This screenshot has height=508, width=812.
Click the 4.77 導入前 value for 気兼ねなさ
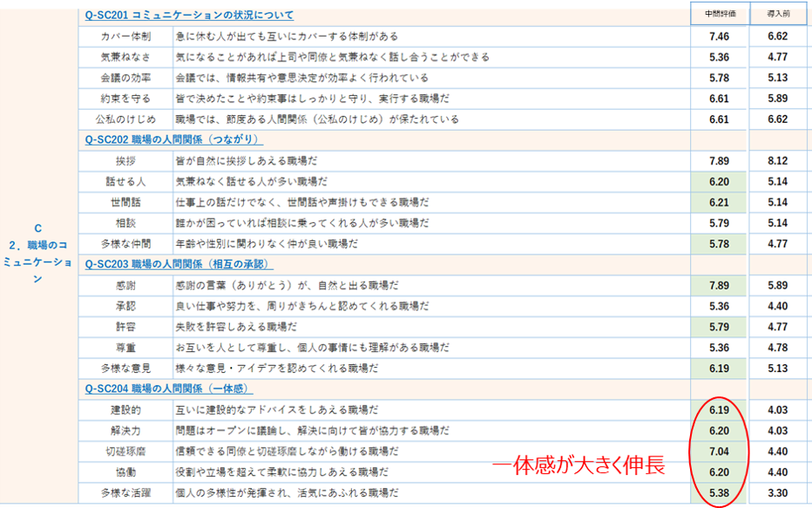pos(778,57)
